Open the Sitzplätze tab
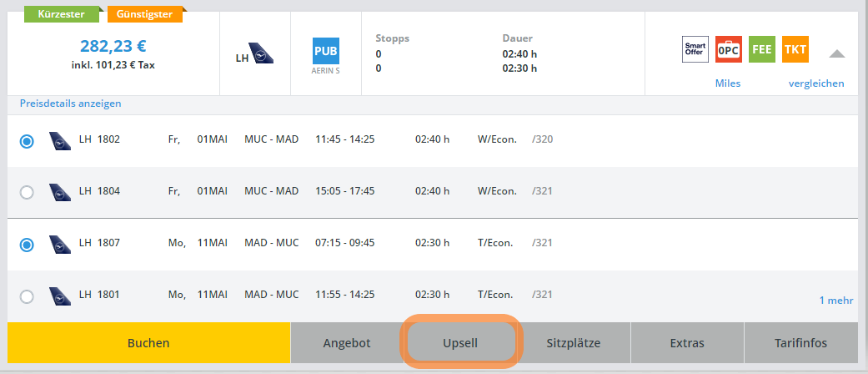868x374 pixels. pyautogui.click(x=573, y=343)
